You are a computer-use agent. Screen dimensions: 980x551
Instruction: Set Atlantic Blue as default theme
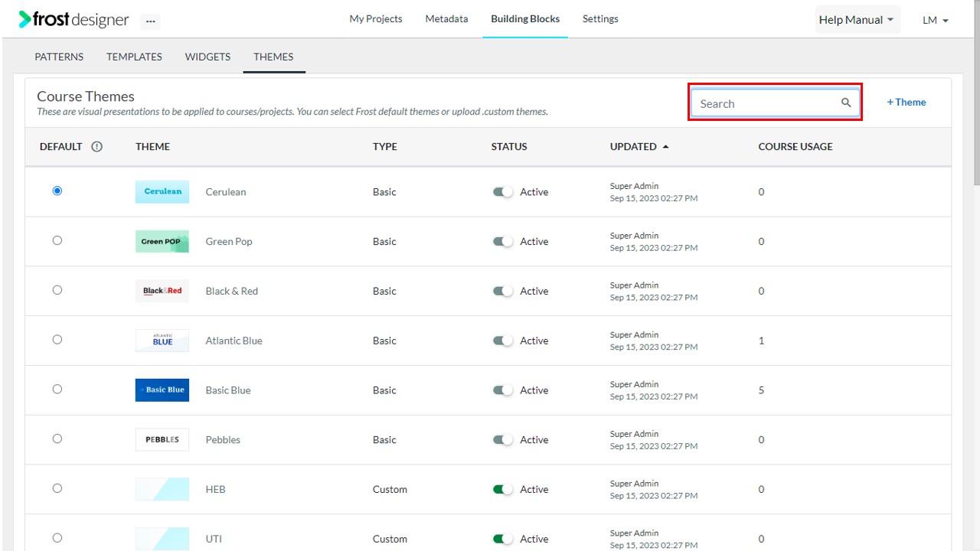pos(57,340)
